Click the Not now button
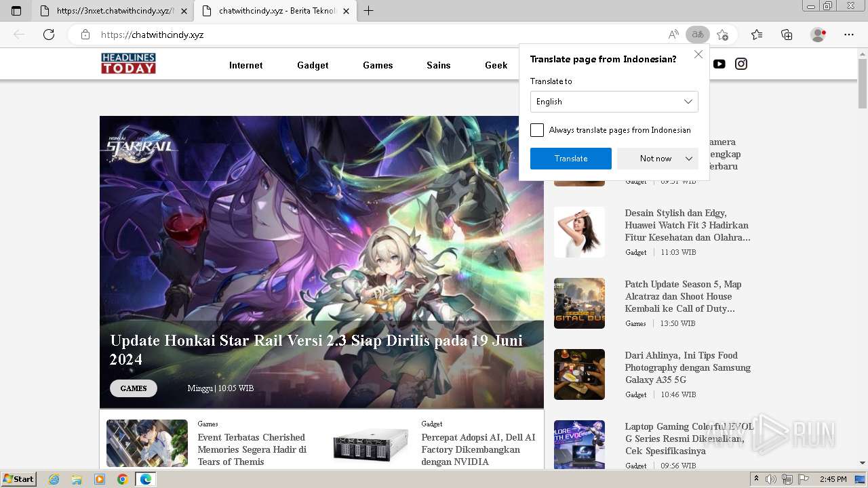 coord(656,159)
